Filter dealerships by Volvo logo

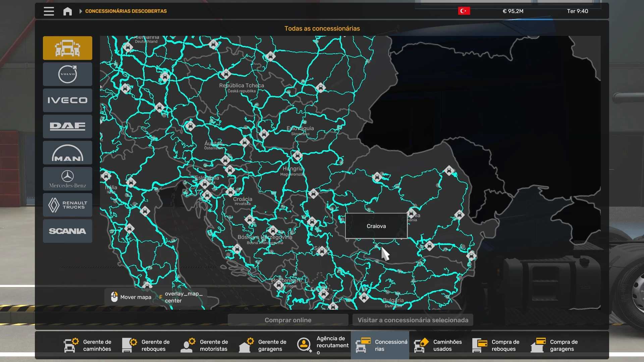click(x=67, y=74)
